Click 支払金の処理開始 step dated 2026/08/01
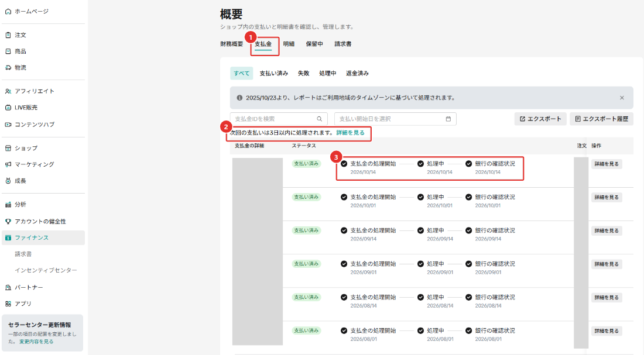Viewport: 644px width, 355px height. 368,335
